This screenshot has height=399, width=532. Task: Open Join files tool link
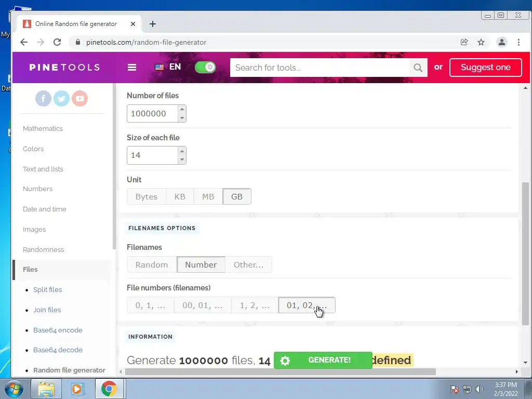(x=47, y=310)
